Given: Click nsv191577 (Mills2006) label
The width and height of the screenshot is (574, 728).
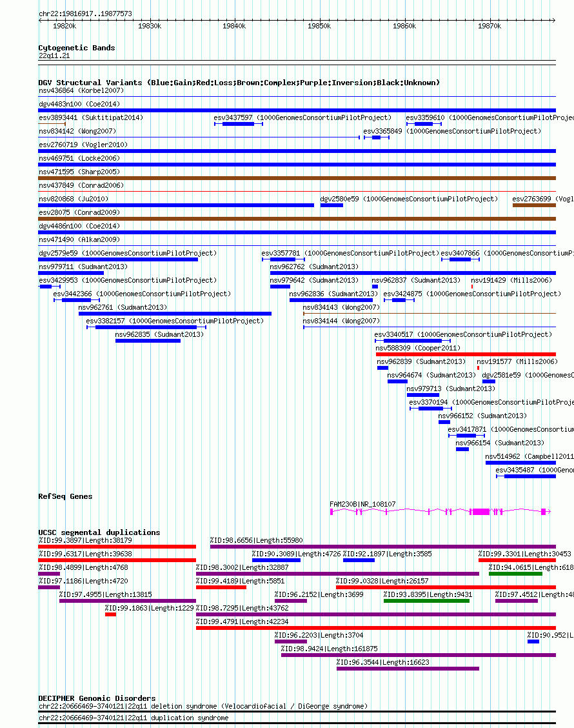Looking at the screenshot, I should (x=517, y=361).
